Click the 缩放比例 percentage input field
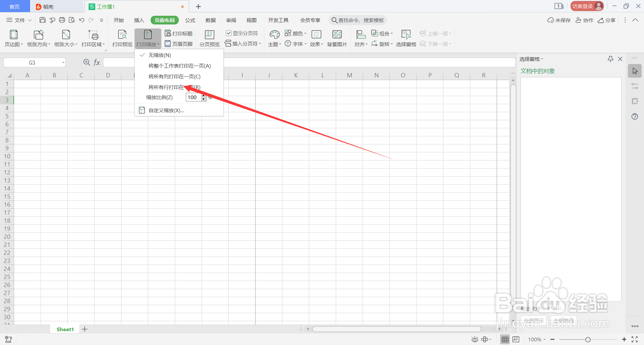The image size is (644, 345). tap(193, 97)
